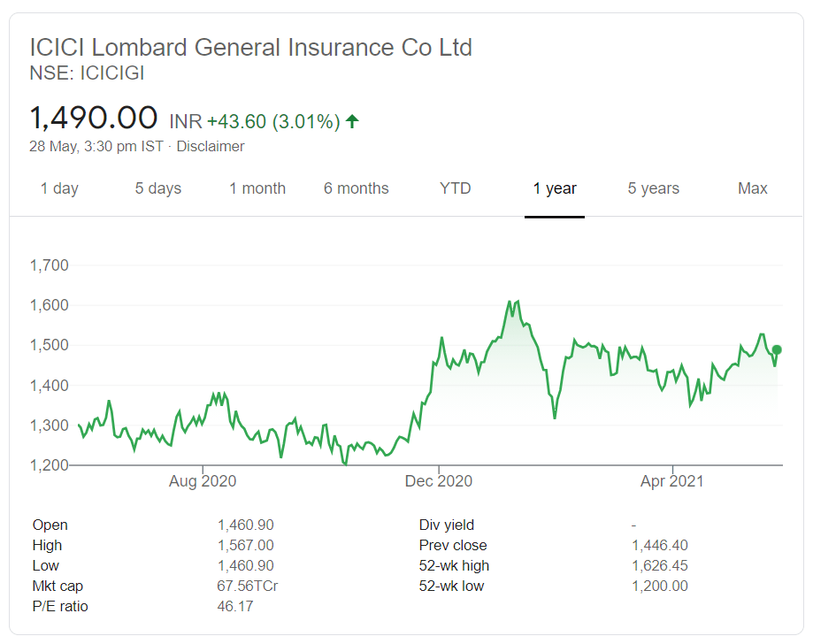
Task: Click the 1,490.00 current price
Action: coord(93,117)
